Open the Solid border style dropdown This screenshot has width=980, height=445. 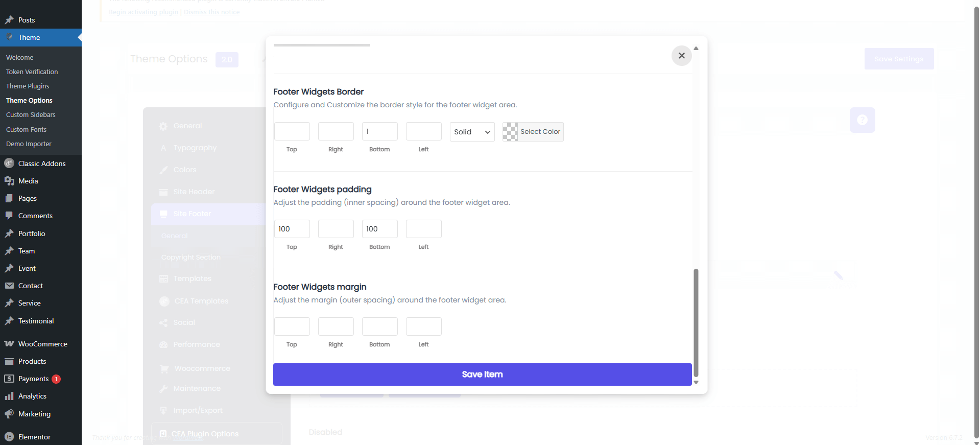click(472, 132)
